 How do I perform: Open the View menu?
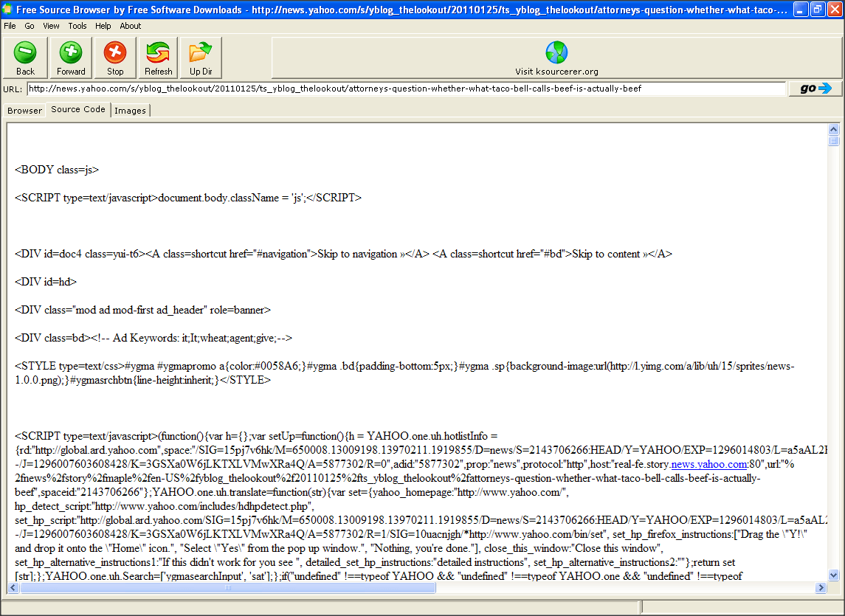tap(50, 25)
